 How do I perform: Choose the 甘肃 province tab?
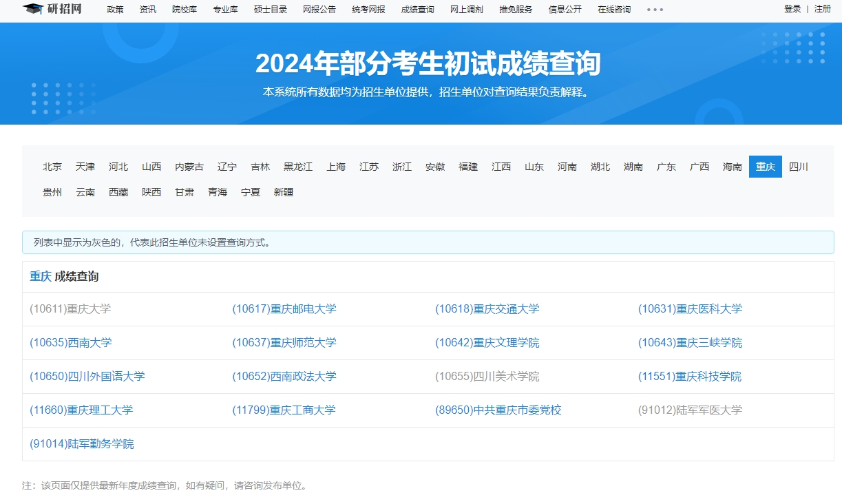185,192
